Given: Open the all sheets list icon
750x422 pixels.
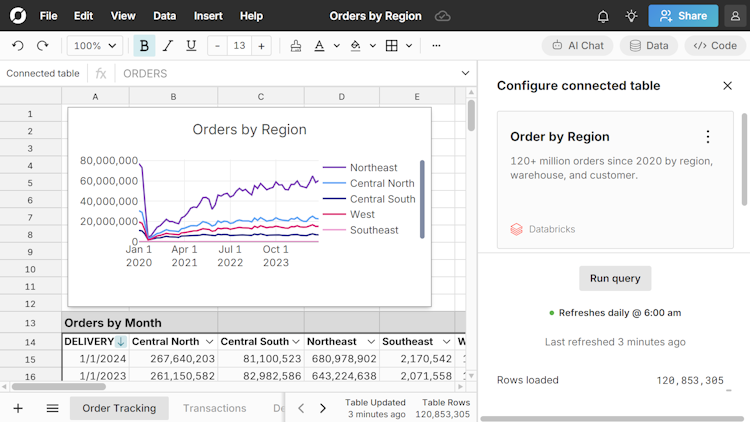Looking at the screenshot, I should pos(52,408).
